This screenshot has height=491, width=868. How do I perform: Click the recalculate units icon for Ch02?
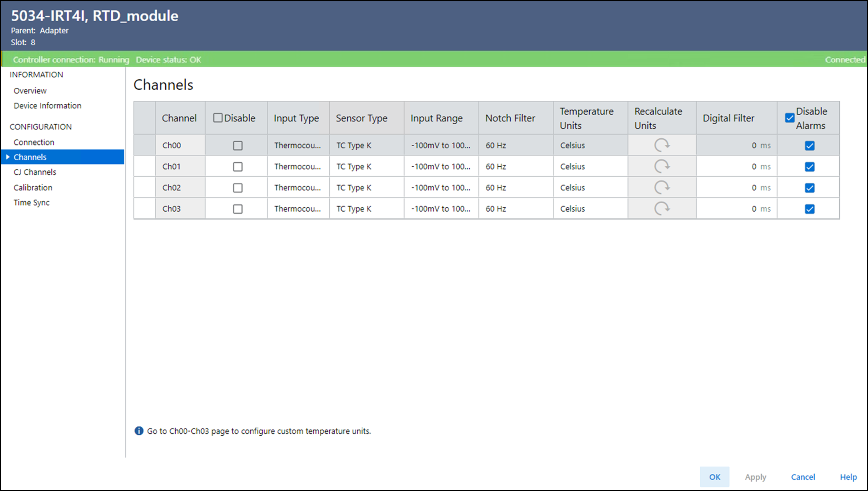[662, 187]
